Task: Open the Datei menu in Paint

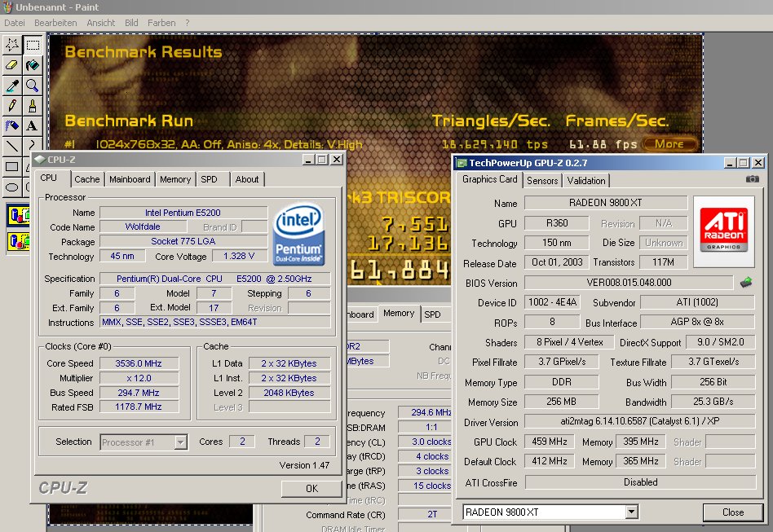Action: click(x=15, y=23)
